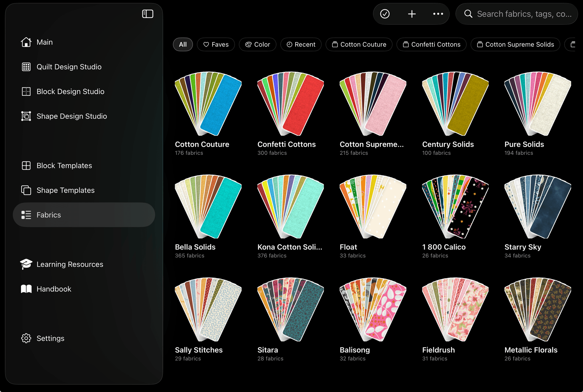Click the Fieldrush collection title
This screenshot has width=583, height=392.
tap(438, 350)
